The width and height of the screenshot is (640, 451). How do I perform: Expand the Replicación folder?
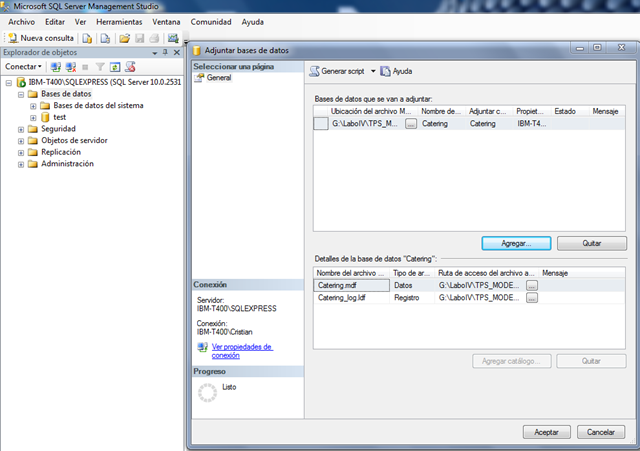[x=21, y=153]
